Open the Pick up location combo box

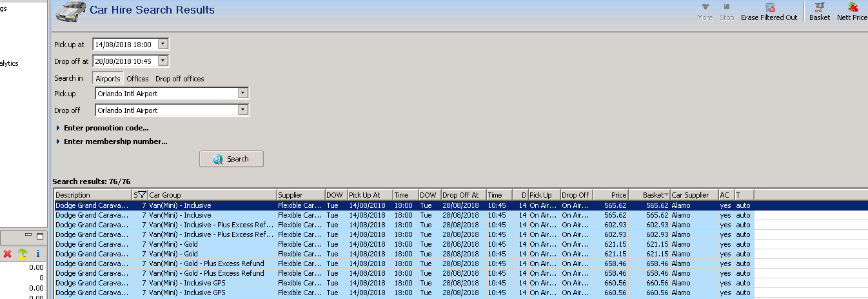pyautogui.click(x=242, y=94)
